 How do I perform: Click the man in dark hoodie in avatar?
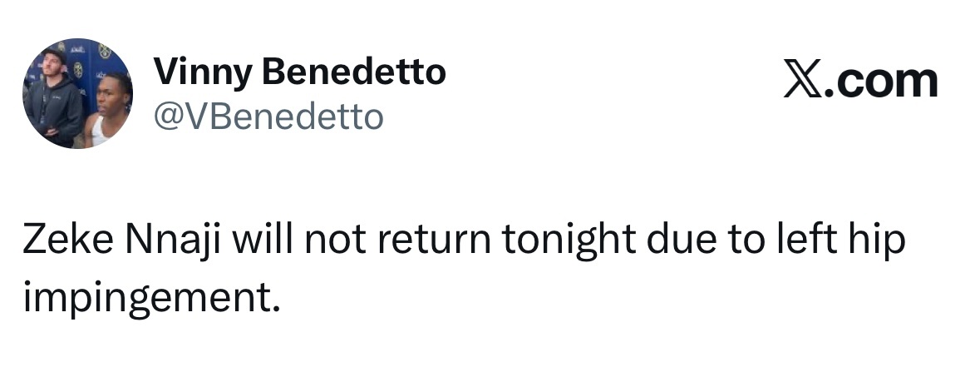(52, 100)
